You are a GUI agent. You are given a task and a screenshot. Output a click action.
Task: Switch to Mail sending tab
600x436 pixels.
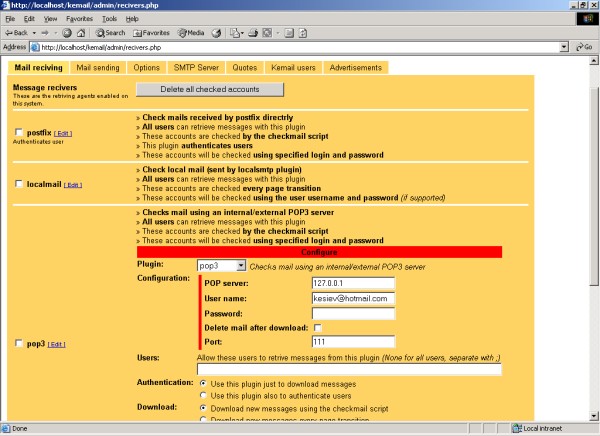tap(98, 68)
